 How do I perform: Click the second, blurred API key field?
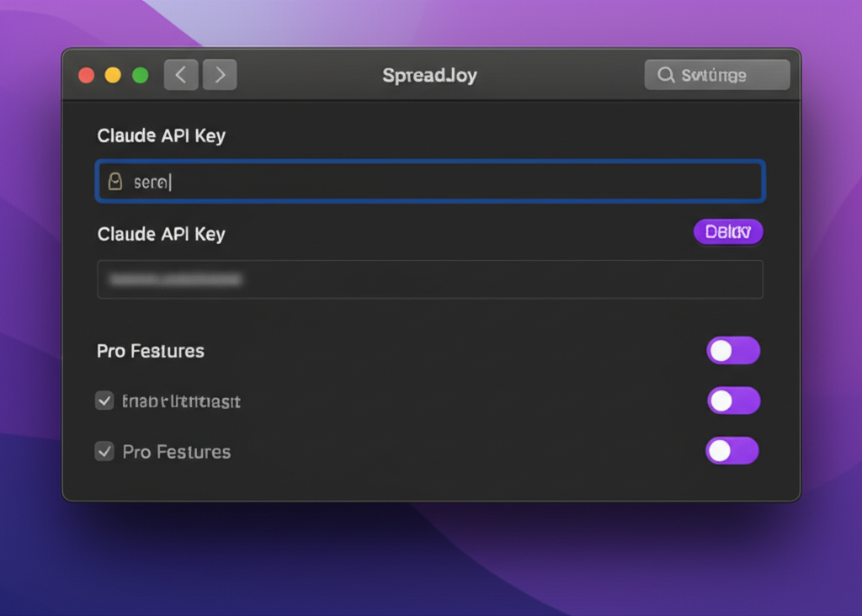pyautogui.click(x=429, y=279)
